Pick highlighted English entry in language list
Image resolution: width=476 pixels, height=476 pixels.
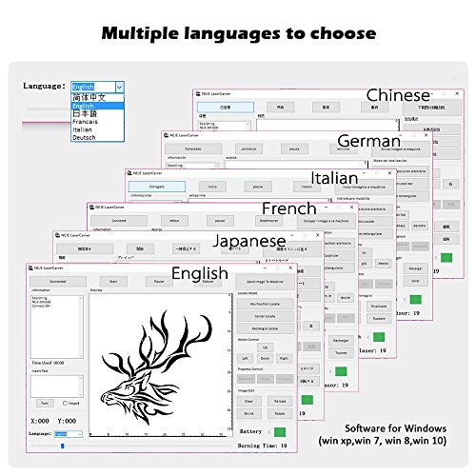[97, 106]
